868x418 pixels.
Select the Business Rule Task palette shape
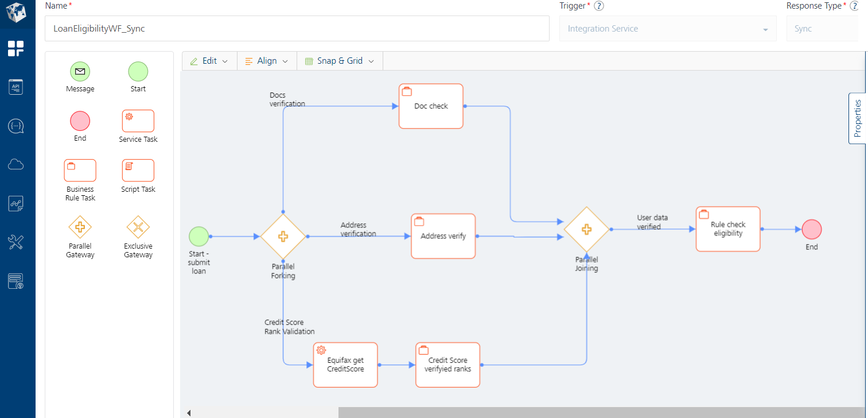coord(80,171)
